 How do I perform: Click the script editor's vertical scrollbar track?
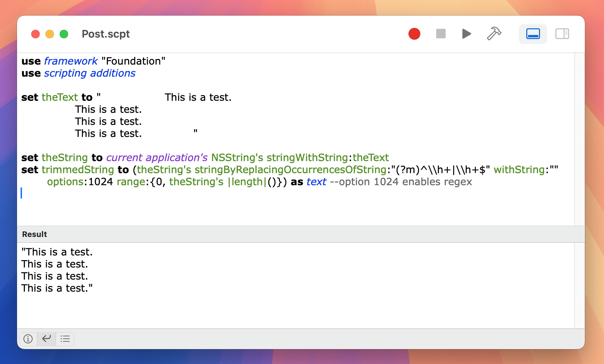tap(580, 139)
